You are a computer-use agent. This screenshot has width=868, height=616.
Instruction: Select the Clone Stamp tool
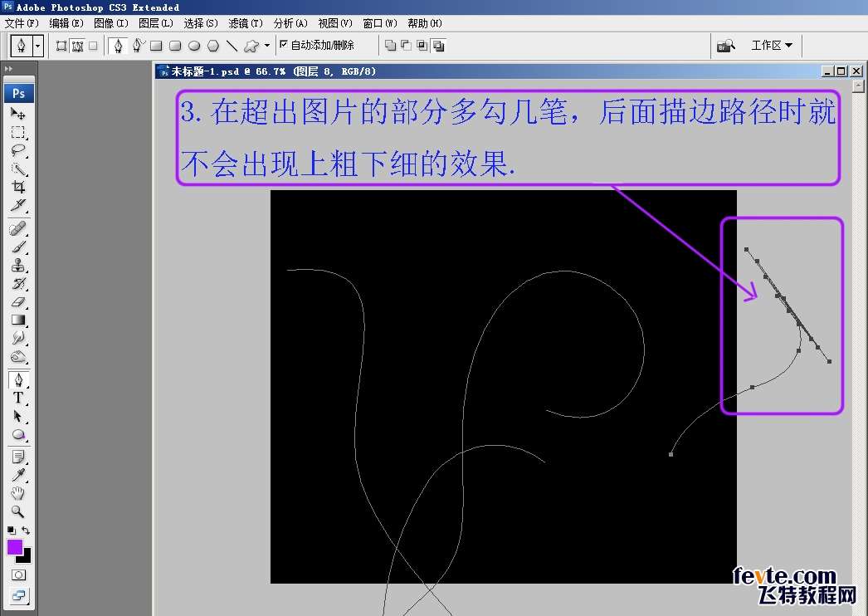pos(18,265)
